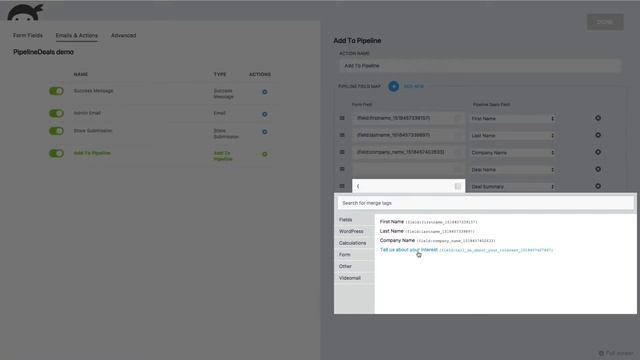The width and height of the screenshot is (640, 360).
Task: Toggle off the Success Message action
Action: [56, 91]
